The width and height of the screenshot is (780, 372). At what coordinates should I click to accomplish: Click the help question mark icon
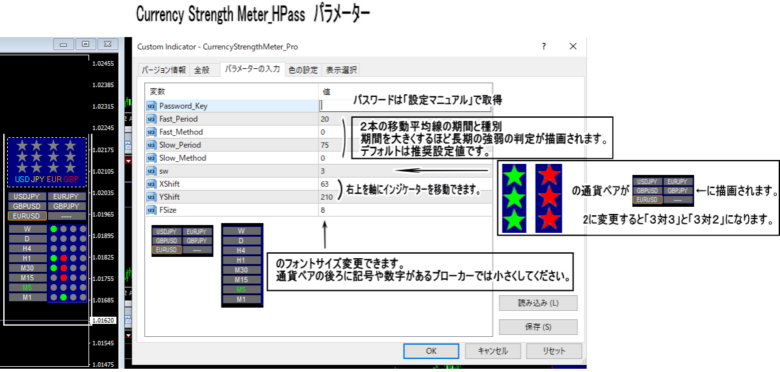point(543,47)
